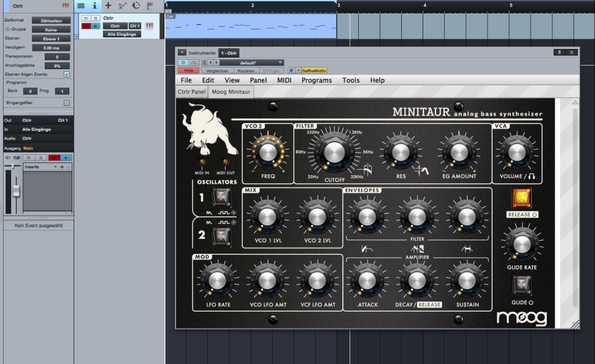Click the add track plus icon
595x364 pixels.
pyautogui.click(x=108, y=6)
